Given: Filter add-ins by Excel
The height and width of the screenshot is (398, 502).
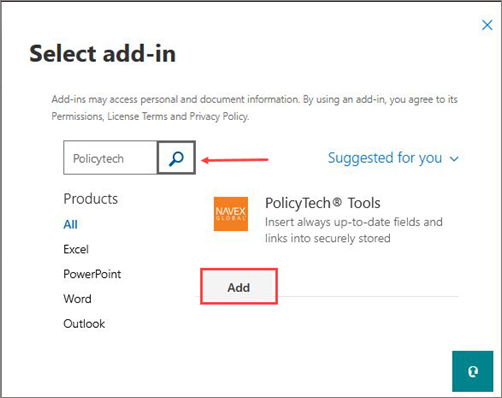Looking at the screenshot, I should [x=76, y=249].
